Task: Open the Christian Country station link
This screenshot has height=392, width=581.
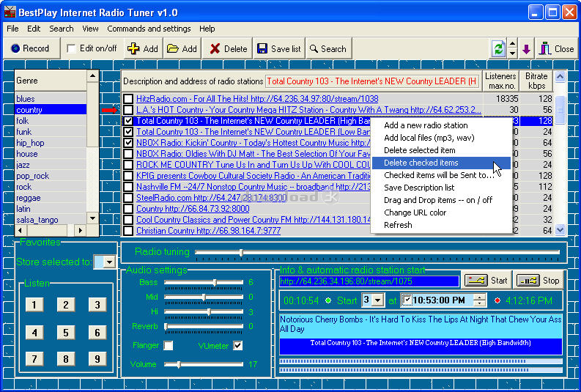Action: click(x=208, y=231)
